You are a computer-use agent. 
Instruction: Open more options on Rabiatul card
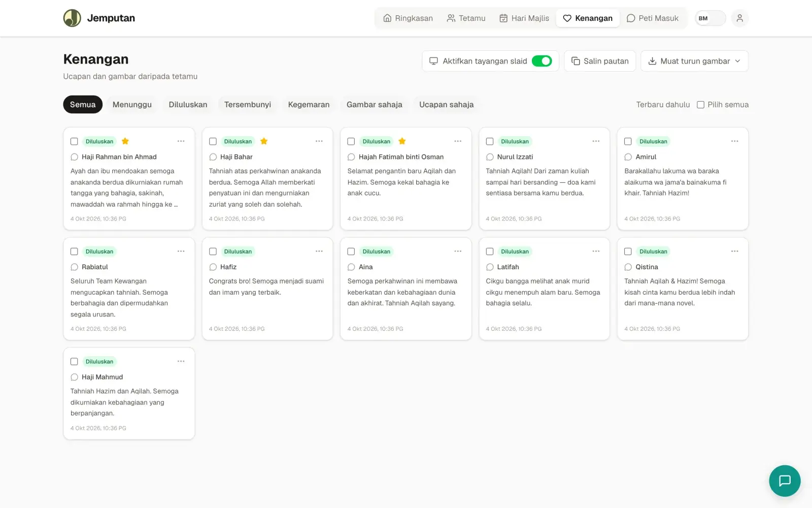(181, 251)
